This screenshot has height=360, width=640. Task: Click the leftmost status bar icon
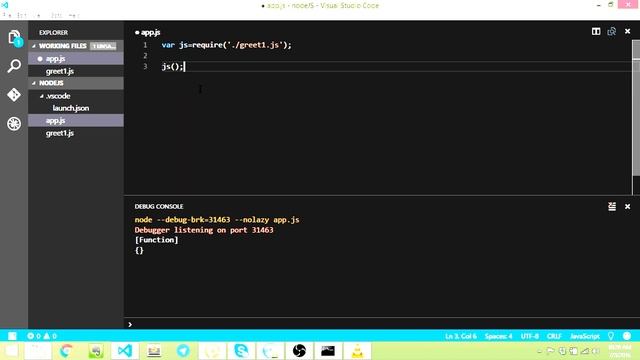pyautogui.click(x=12, y=336)
